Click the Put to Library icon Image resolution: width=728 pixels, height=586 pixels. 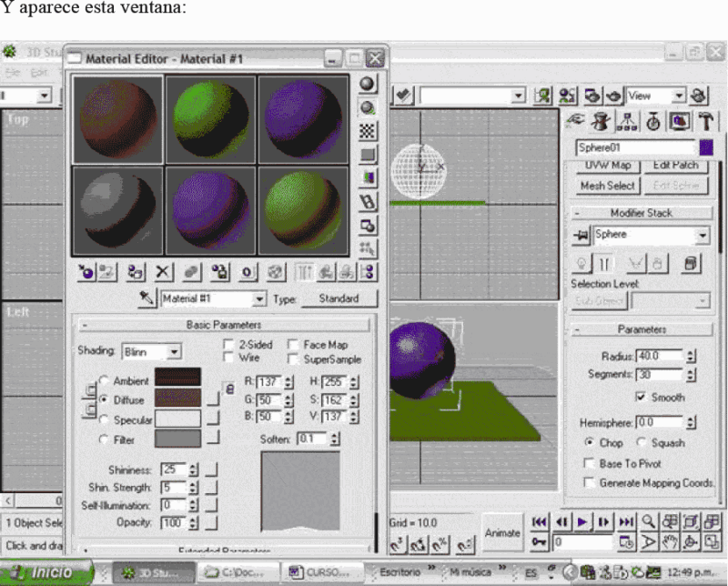pyautogui.click(x=219, y=272)
